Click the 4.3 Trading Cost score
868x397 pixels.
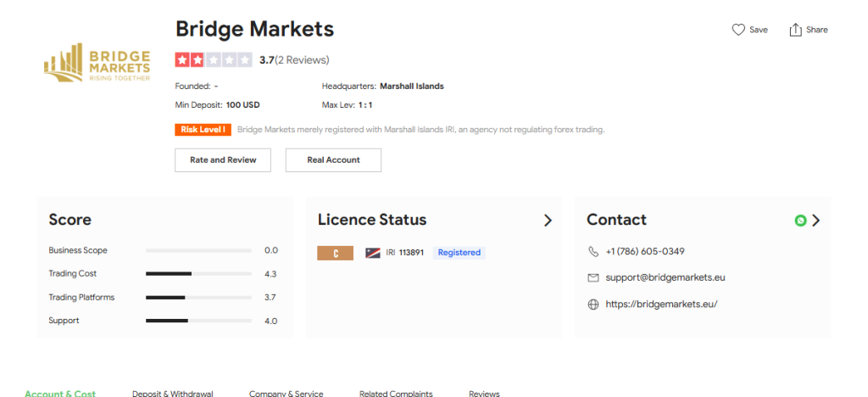pos(270,274)
